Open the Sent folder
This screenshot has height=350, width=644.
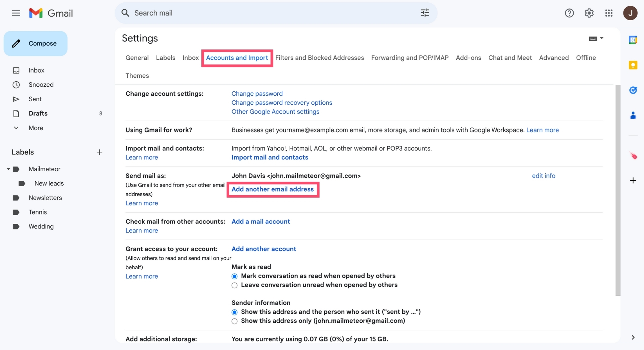35,99
